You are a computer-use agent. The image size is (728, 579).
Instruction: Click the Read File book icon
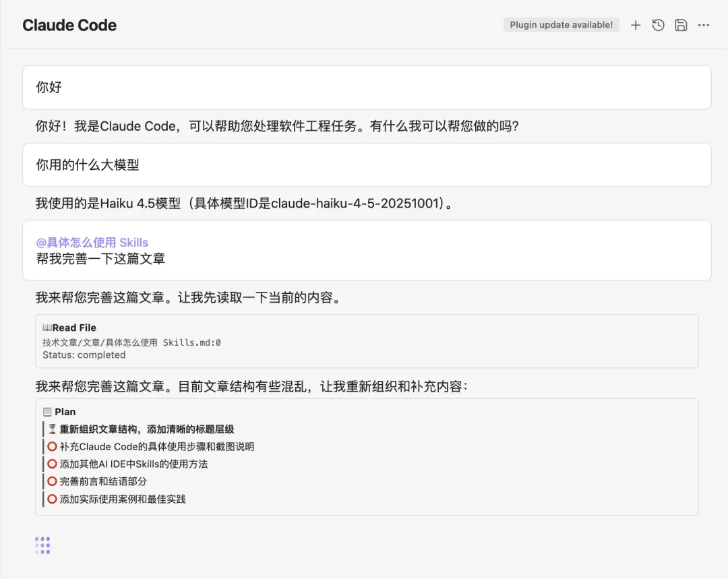[x=47, y=328]
